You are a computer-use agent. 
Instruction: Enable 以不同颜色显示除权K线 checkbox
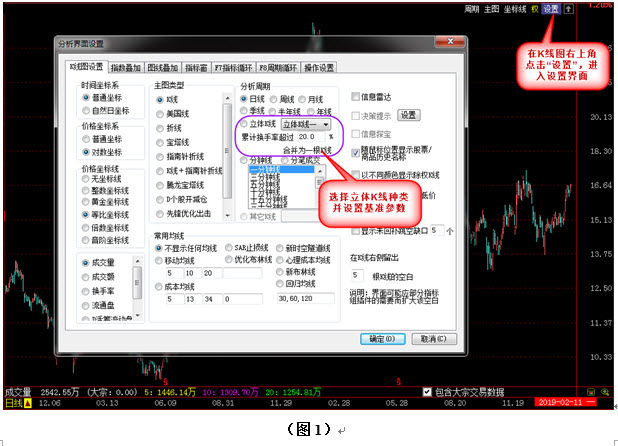click(356, 175)
